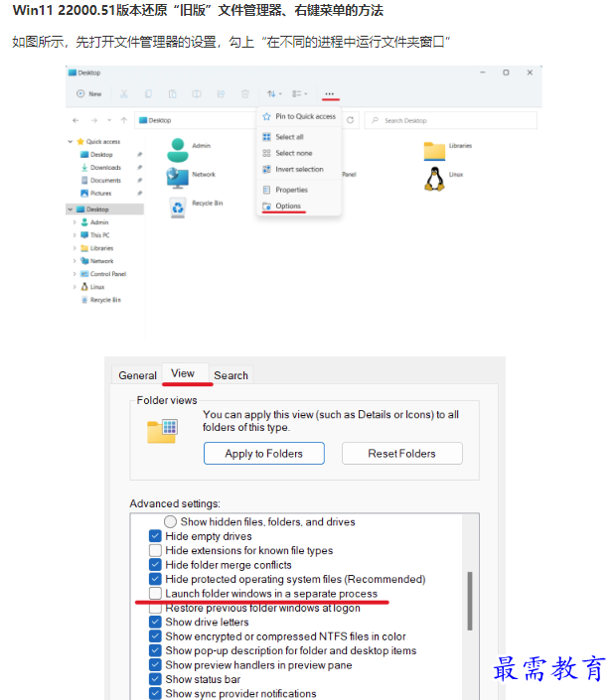The image size is (614, 700).
Task: Uncheck Hide protected operating system files
Action: [155, 579]
